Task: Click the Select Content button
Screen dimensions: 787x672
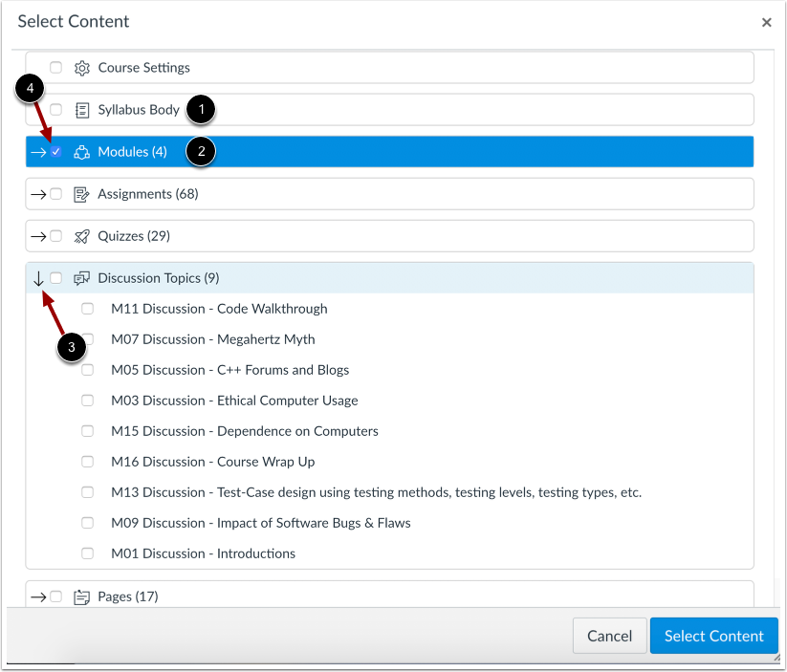Action: (713, 635)
